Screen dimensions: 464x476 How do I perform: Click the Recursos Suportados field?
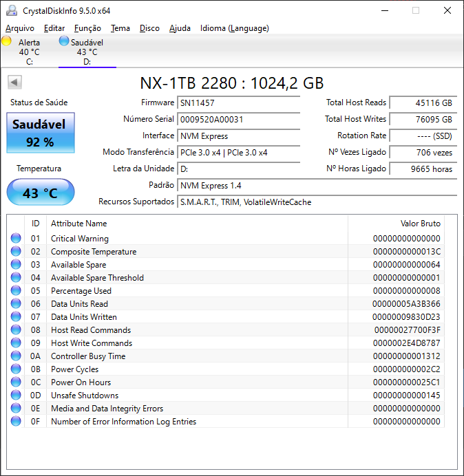(317, 202)
